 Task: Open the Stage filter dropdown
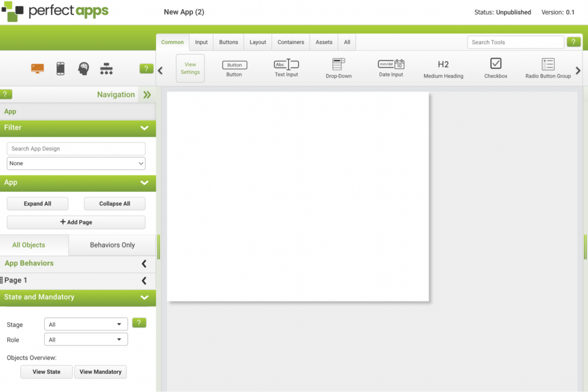pos(86,324)
